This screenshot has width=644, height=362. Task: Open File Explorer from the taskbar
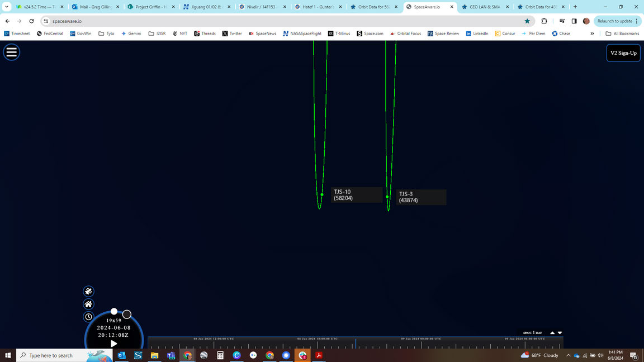154,355
